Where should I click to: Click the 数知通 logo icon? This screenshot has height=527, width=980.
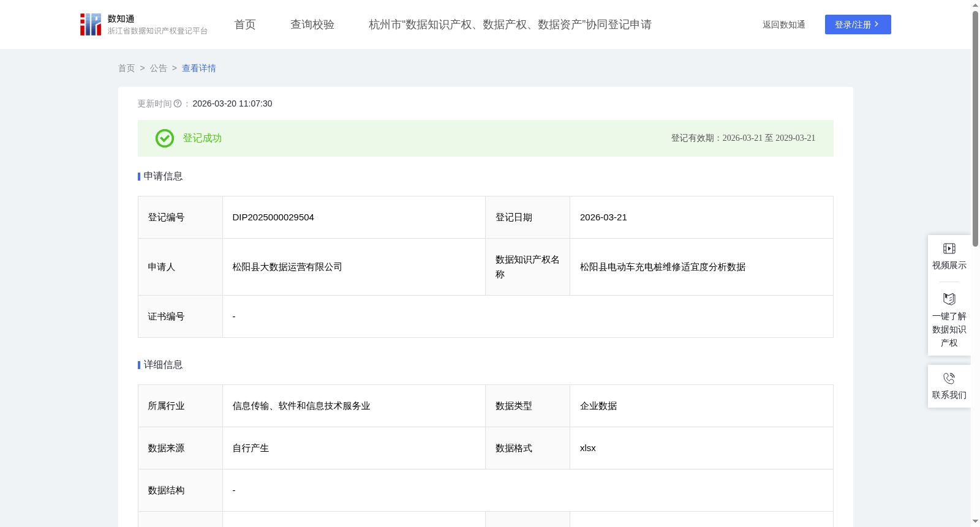(x=91, y=24)
